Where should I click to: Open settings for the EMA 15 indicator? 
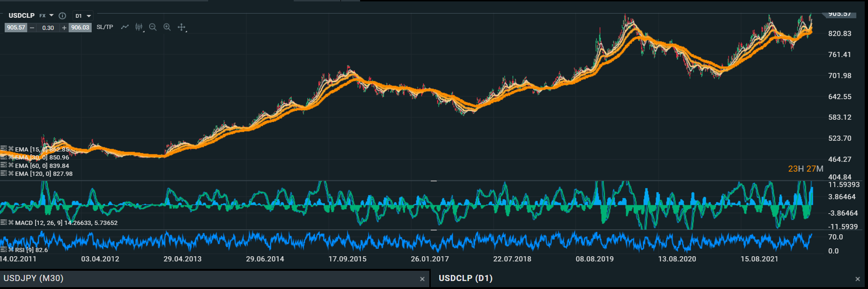click(4, 149)
